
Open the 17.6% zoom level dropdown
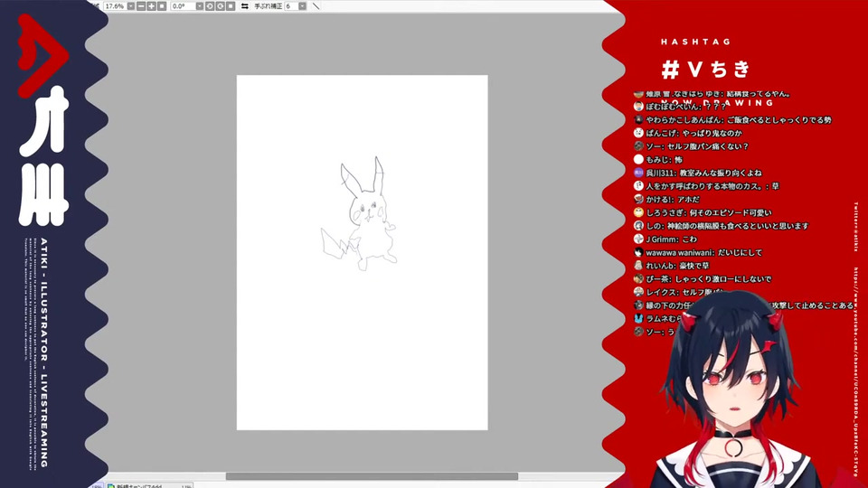click(x=130, y=6)
